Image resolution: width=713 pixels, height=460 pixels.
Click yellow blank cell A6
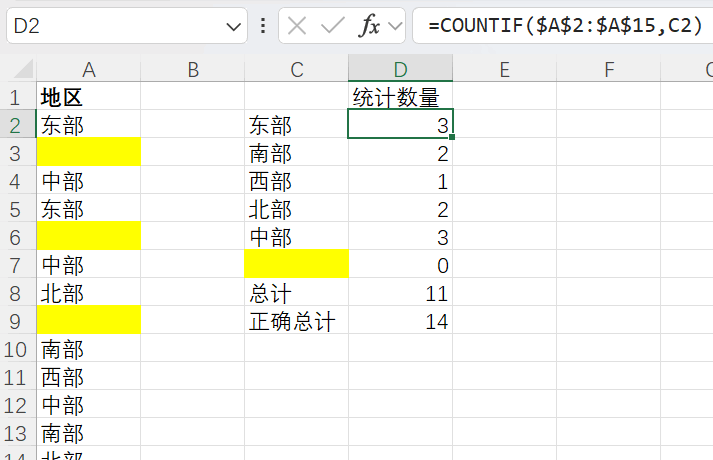click(89, 236)
